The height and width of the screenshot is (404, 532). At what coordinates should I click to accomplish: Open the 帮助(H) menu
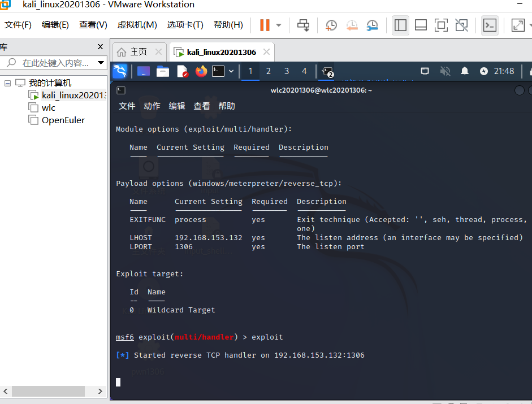(228, 25)
